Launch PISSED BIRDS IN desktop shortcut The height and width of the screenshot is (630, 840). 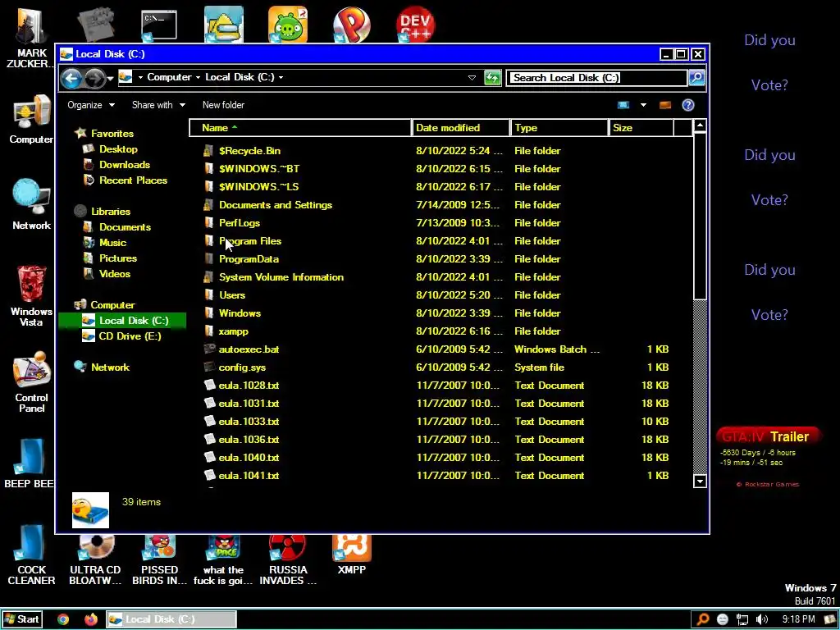(160, 559)
